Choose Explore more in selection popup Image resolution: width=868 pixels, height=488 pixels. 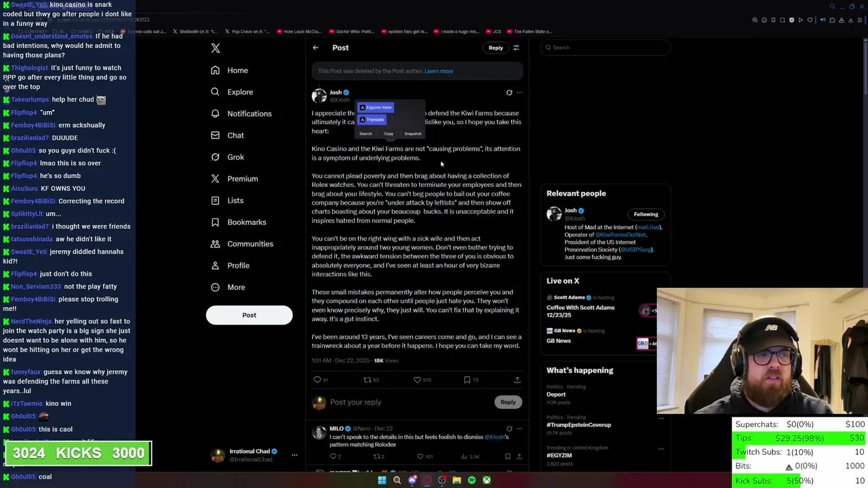click(376, 108)
